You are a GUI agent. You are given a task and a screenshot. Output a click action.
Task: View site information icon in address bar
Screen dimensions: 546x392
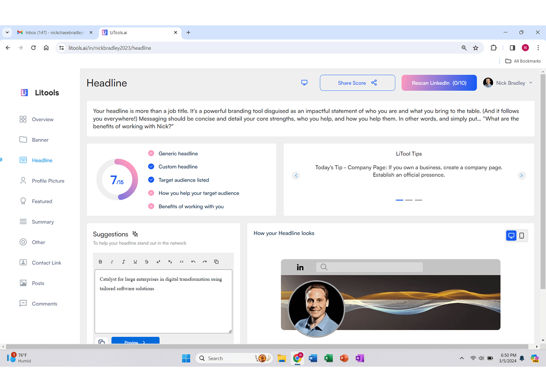[x=62, y=48]
